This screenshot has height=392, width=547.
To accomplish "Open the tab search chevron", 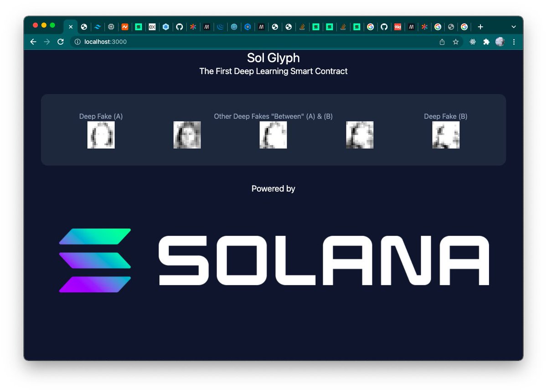I will click(x=513, y=27).
